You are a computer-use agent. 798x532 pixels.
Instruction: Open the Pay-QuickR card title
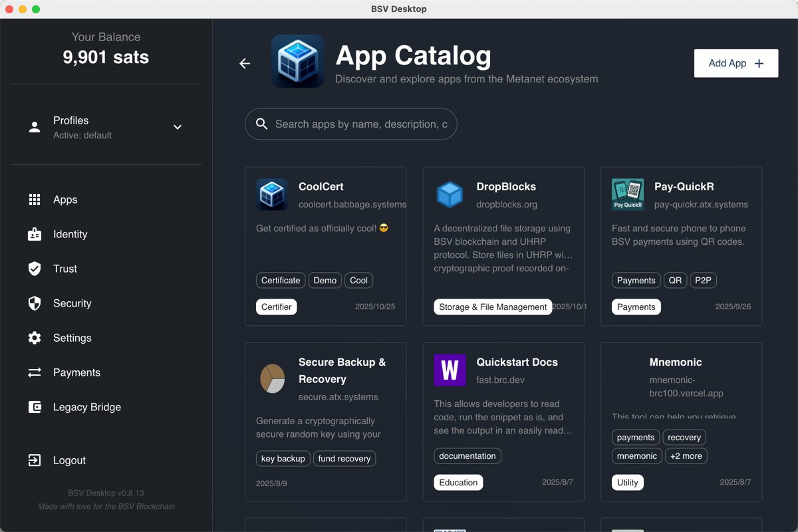click(x=684, y=187)
